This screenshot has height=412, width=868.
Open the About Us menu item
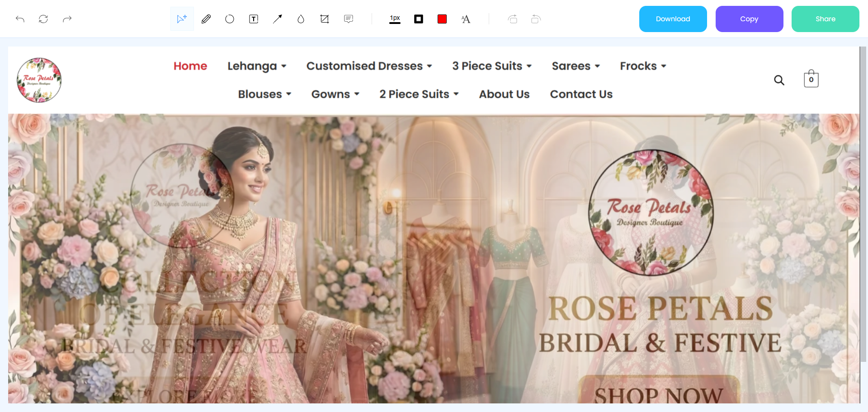pyautogui.click(x=504, y=94)
